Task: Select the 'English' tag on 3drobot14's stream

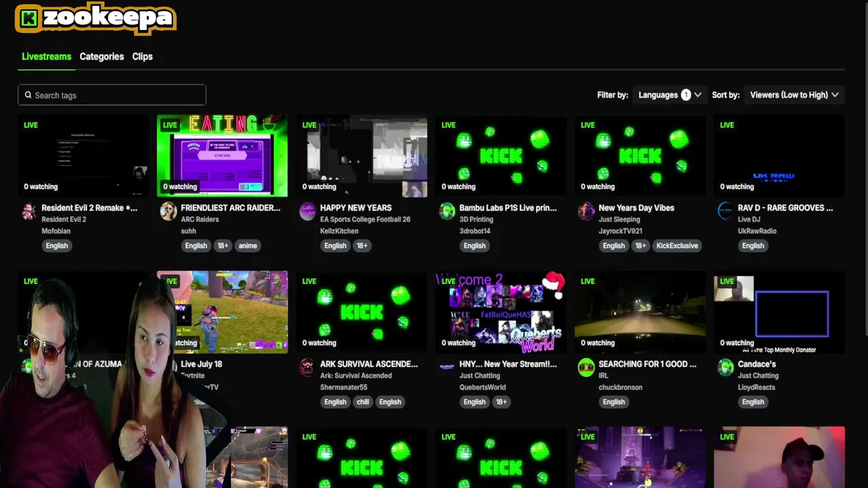Action: coord(475,246)
